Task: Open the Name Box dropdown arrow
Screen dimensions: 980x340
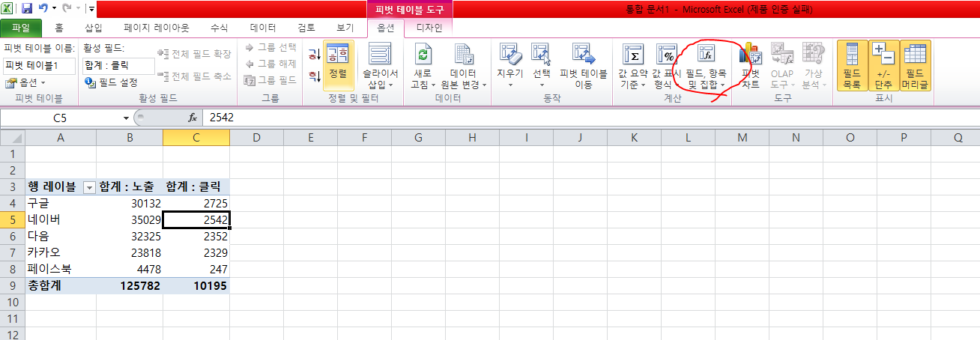Action: coord(126,118)
